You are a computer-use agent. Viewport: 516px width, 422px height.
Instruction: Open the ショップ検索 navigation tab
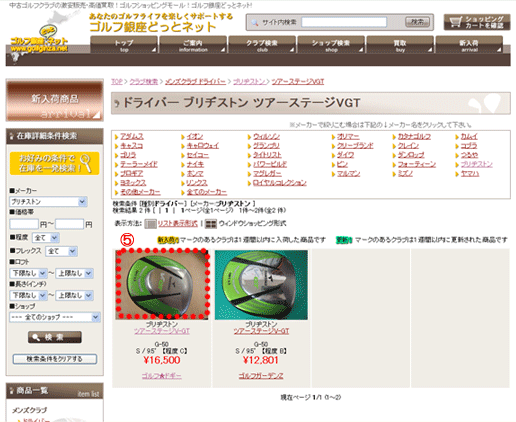point(331,45)
